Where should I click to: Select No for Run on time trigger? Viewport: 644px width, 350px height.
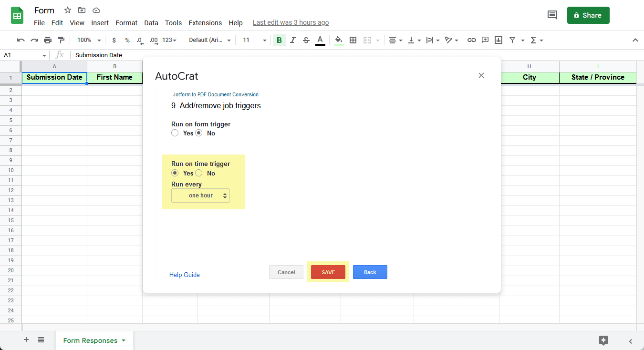(199, 173)
